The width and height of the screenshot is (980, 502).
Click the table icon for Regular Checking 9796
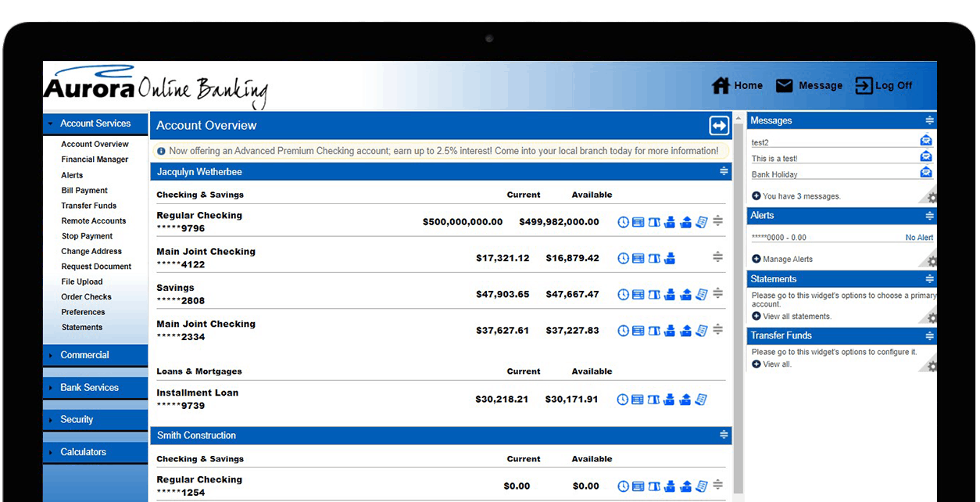(x=638, y=222)
